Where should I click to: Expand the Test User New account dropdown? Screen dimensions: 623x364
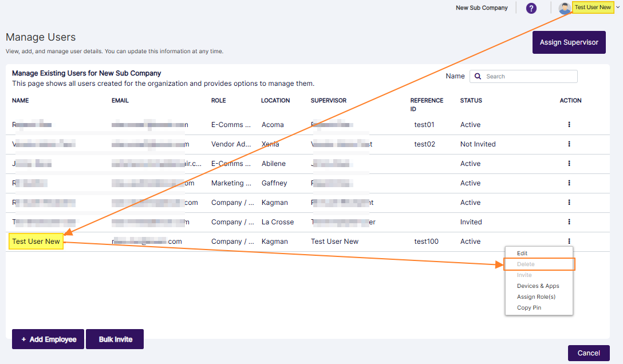(x=618, y=7)
